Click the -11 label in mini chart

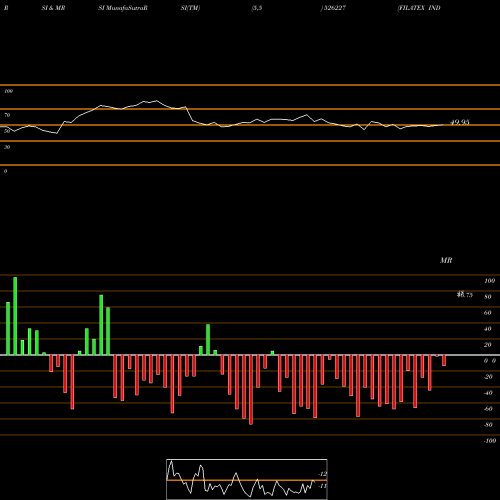(x=322, y=486)
